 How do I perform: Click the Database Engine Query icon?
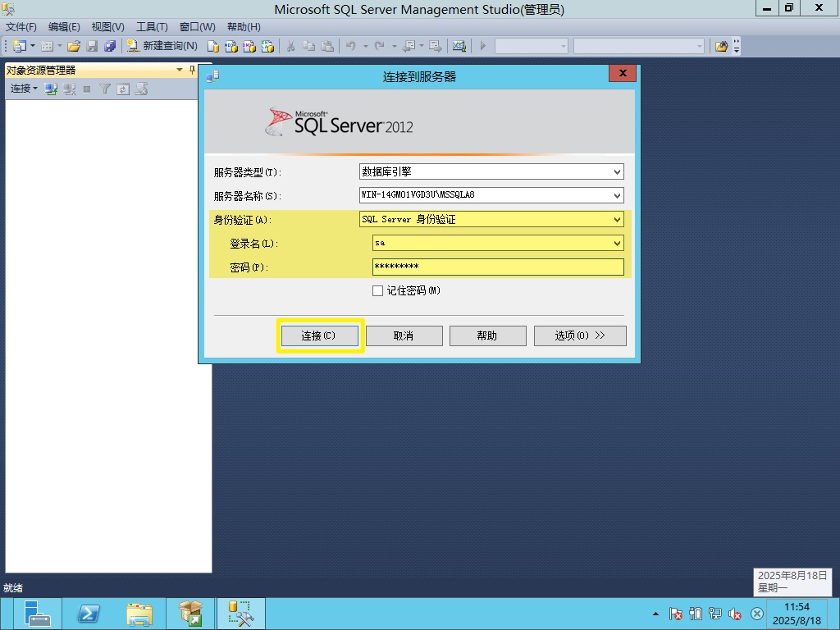click(x=212, y=46)
